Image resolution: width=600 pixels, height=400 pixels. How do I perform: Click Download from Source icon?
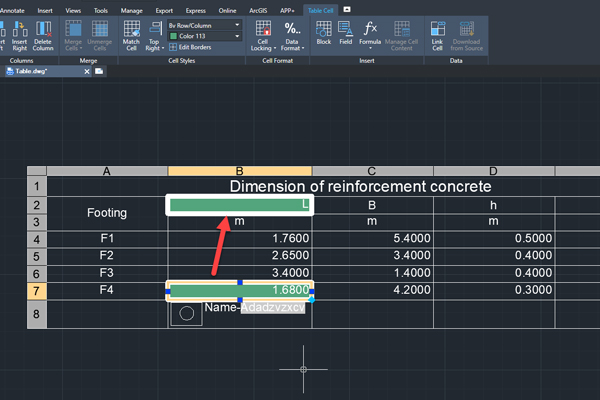pyautogui.click(x=466, y=36)
